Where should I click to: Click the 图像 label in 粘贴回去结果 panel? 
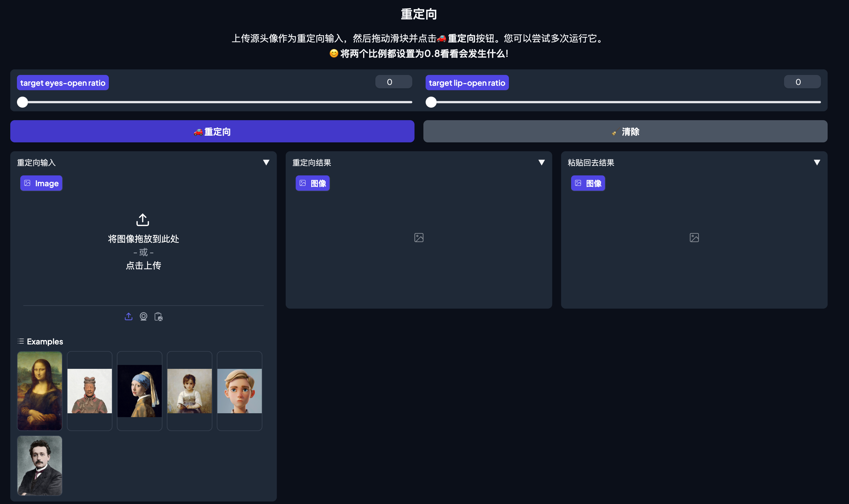coord(588,183)
